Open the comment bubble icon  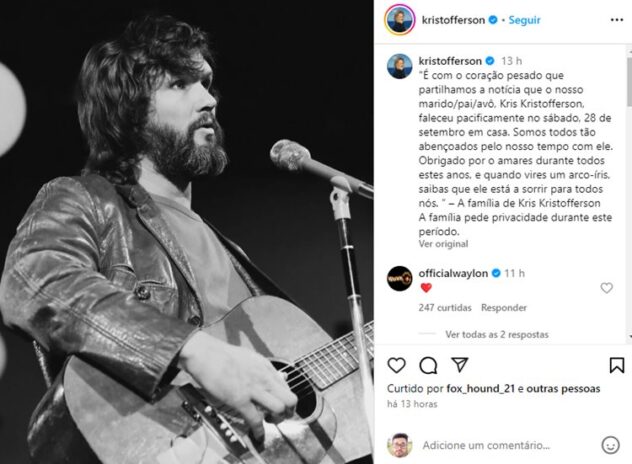[x=428, y=366]
